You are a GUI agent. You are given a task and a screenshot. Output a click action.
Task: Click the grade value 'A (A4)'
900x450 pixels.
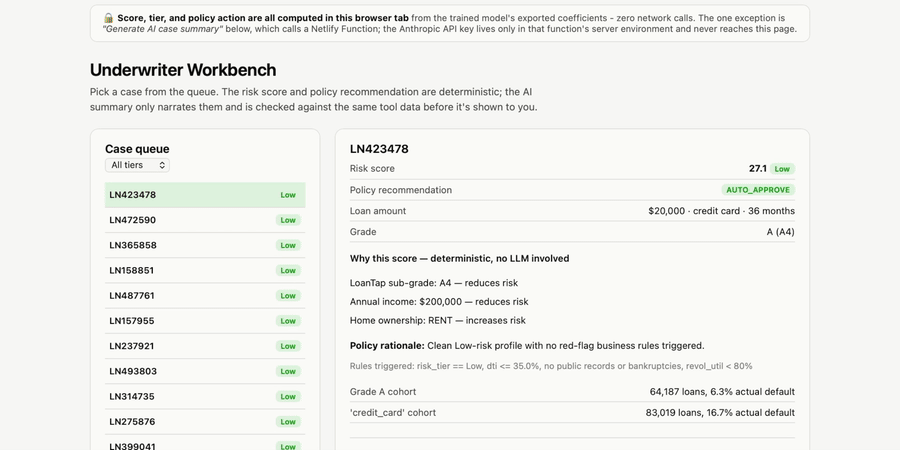point(780,232)
